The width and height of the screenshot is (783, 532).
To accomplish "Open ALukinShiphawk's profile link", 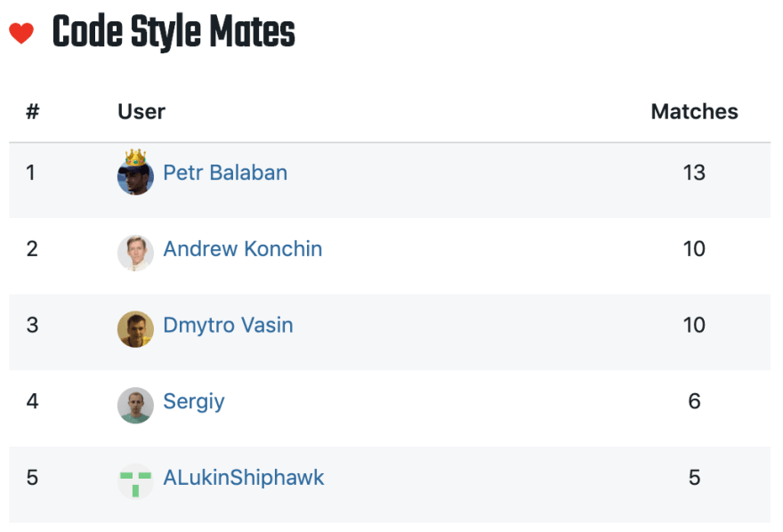I will [x=244, y=478].
